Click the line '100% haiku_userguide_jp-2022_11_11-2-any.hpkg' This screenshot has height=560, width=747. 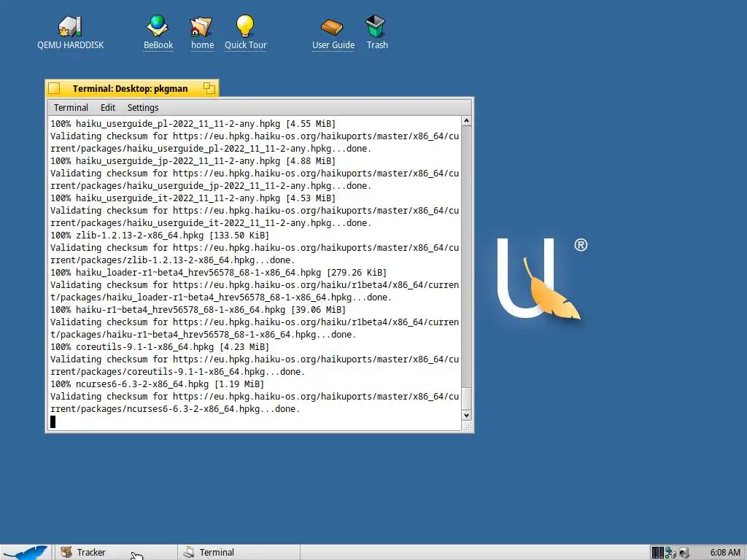193,161
